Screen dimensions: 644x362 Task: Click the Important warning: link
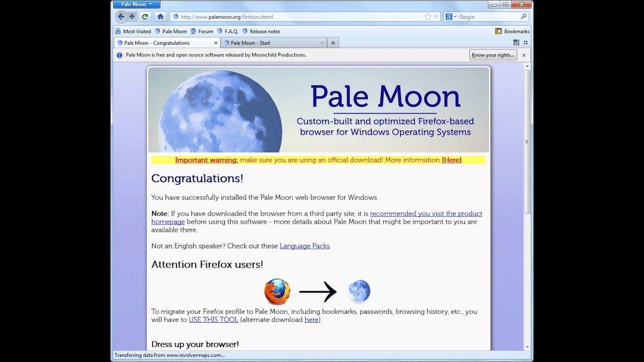tap(207, 160)
